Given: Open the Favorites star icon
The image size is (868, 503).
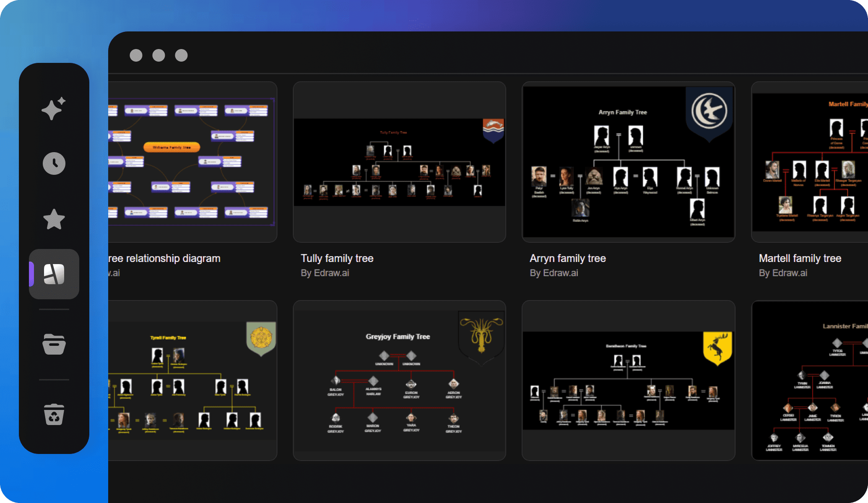Looking at the screenshot, I should pos(54,219).
